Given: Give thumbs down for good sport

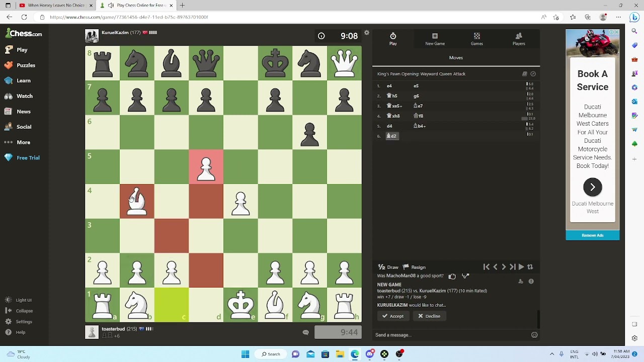Looking at the screenshot, I should [465, 276].
